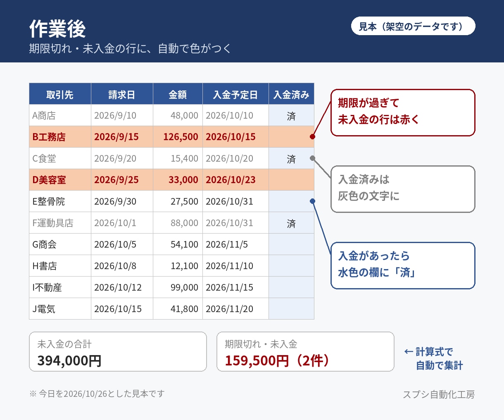Click the 入金済み column header
504x420 pixels.
[x=291, y=94]
